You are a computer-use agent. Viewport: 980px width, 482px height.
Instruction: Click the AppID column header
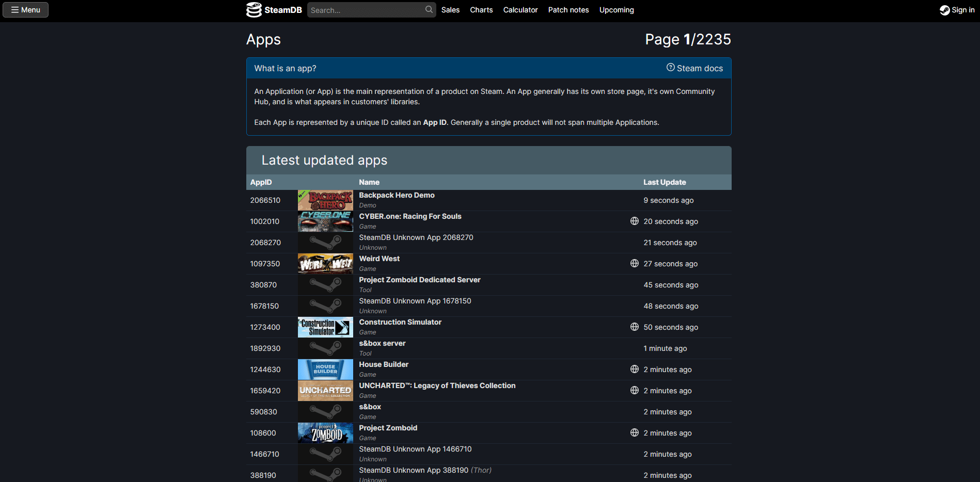pyautogui.click(x=261, y=182)
